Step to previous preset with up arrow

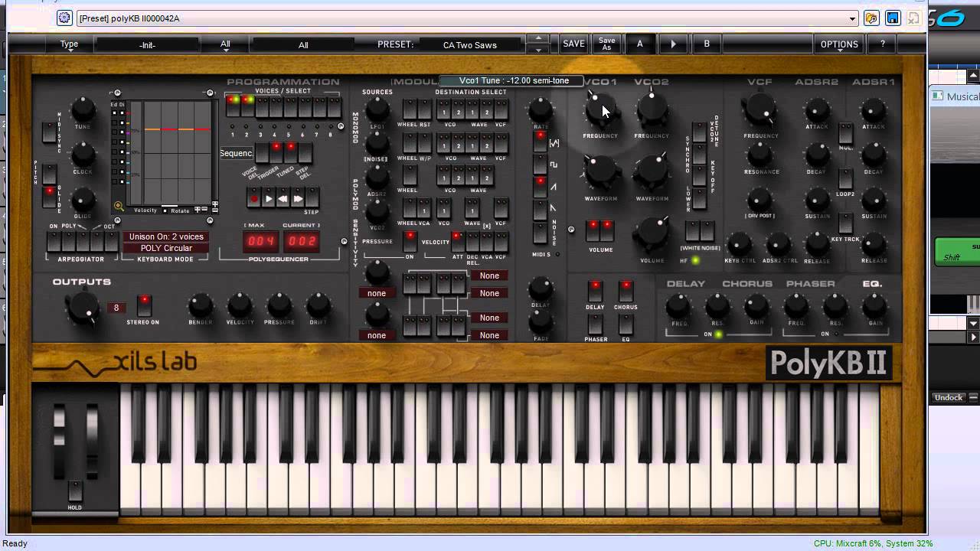539,39
